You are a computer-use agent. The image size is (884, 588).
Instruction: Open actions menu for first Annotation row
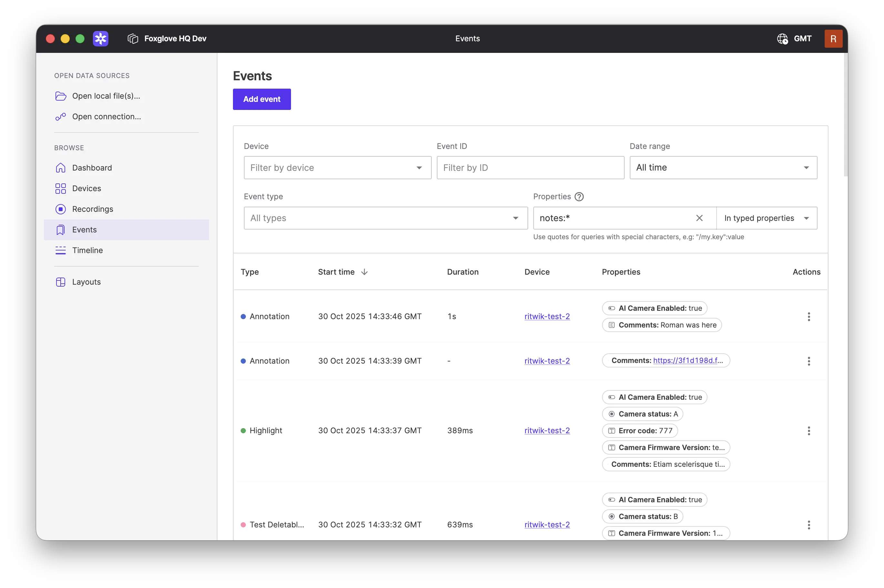pos(809,317)
